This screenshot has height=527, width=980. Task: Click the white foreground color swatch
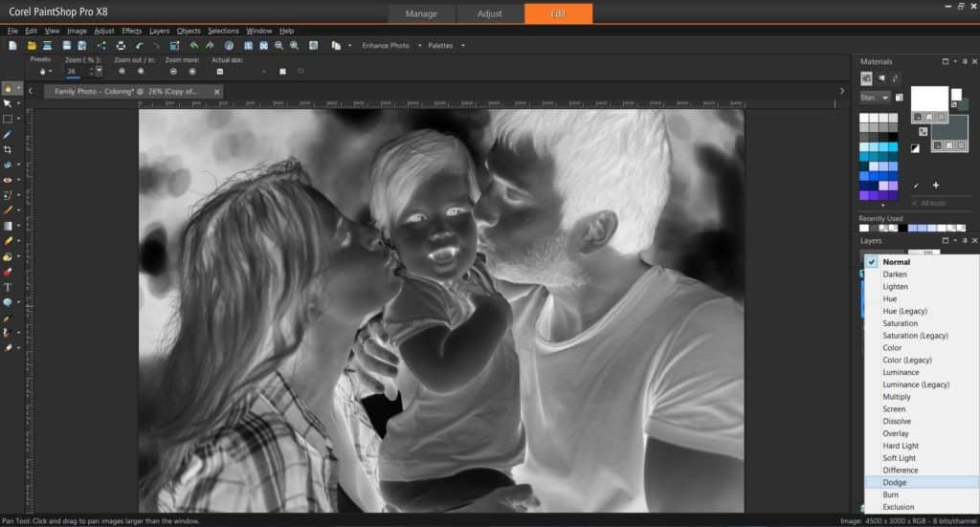click(928, 98)
